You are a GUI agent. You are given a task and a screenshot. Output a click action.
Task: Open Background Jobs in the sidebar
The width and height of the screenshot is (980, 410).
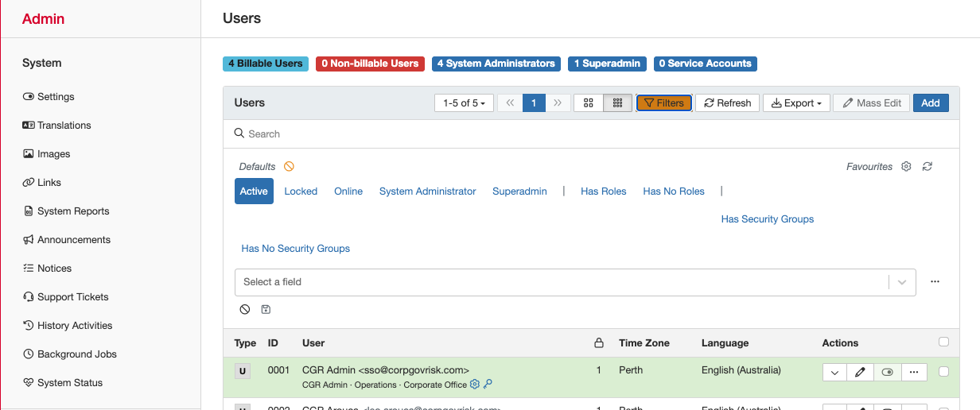click(x=70, y=354)
